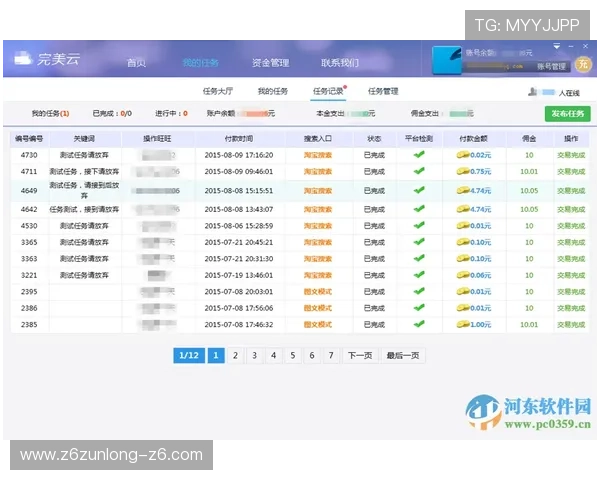This screenshot has width=600, height=480.
Task: Open the 资金管理 menu
Action: (270, 63)
